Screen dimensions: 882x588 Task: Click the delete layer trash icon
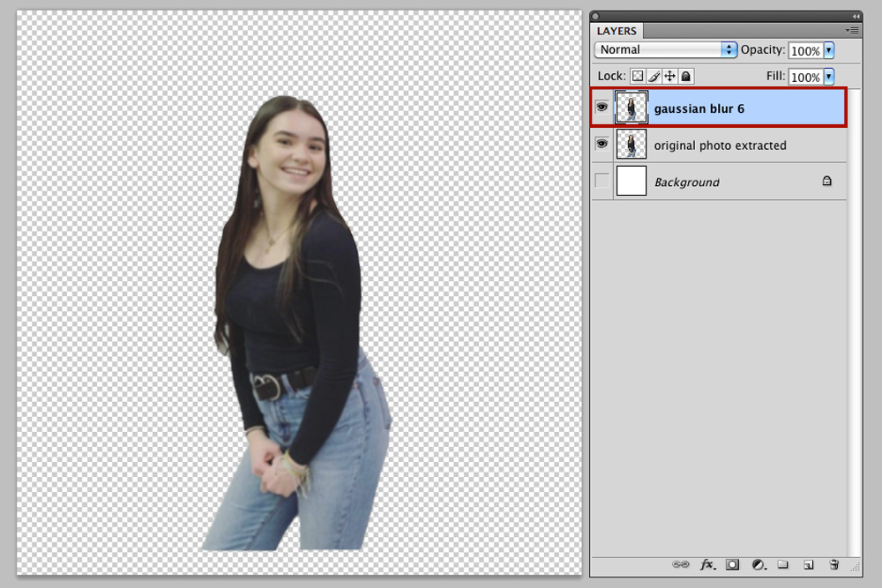834,564
